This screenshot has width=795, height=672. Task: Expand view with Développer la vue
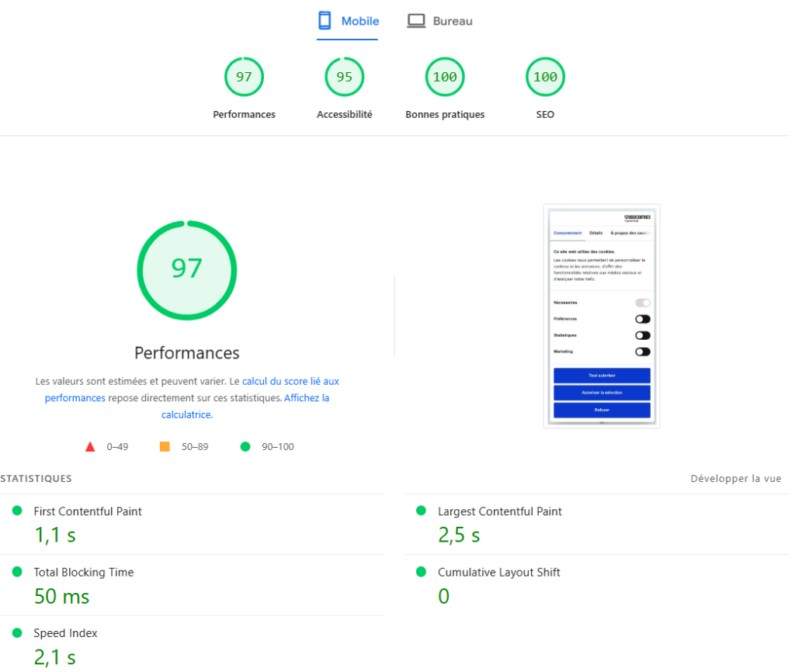(735, 479)
